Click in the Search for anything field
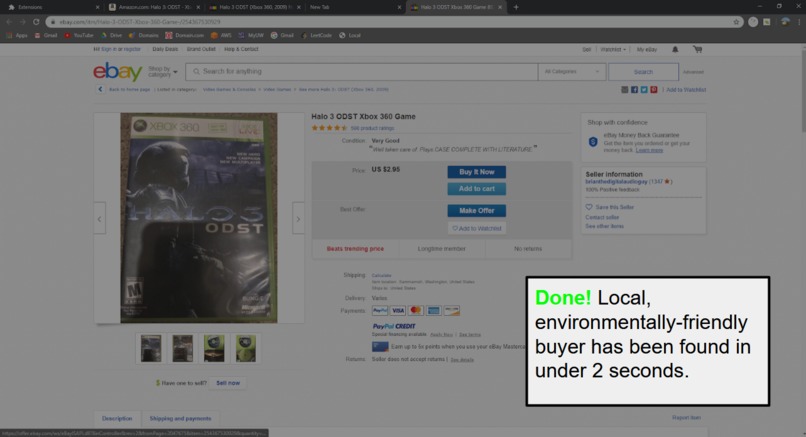 click(361, 71)
